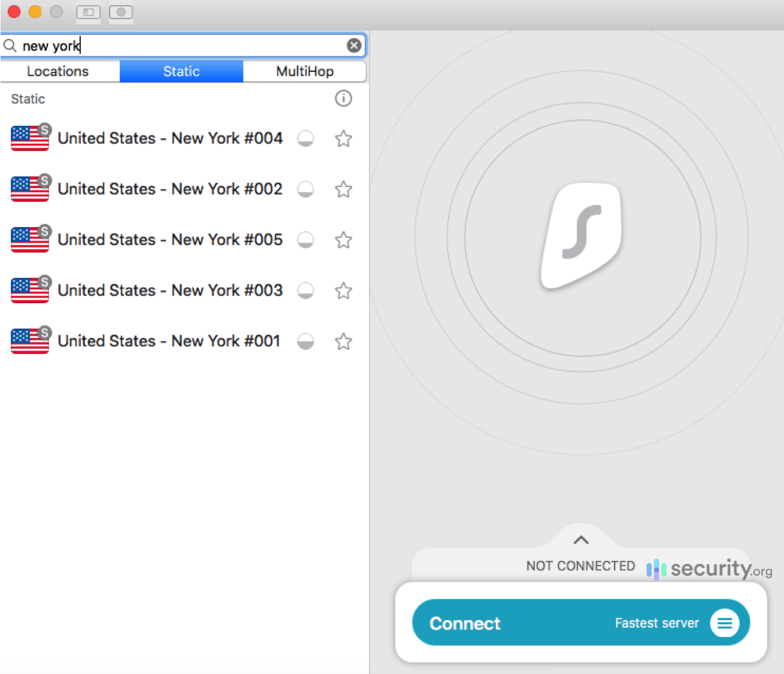
Task: Switch to the MultiHop tab
Action: click(x=304, y=71)
